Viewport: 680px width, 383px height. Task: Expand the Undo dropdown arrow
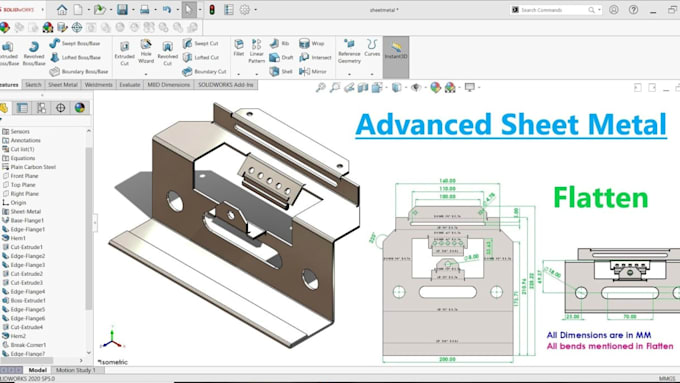coord(177,10)
